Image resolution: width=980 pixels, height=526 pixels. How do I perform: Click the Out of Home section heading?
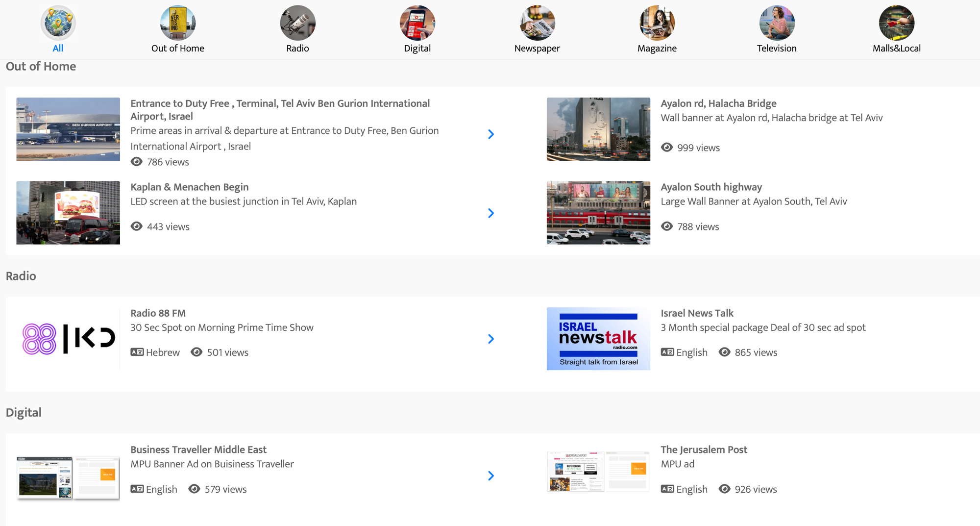coord(41,66)
